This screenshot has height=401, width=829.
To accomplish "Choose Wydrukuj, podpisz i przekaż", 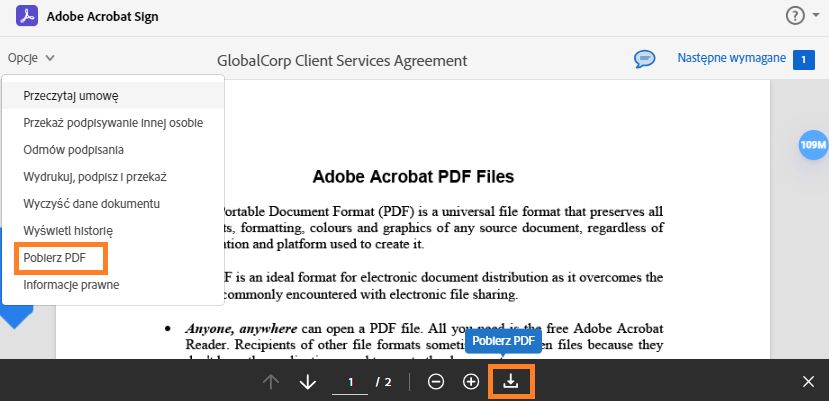I will pyautogui.click(x=113, y=177).
